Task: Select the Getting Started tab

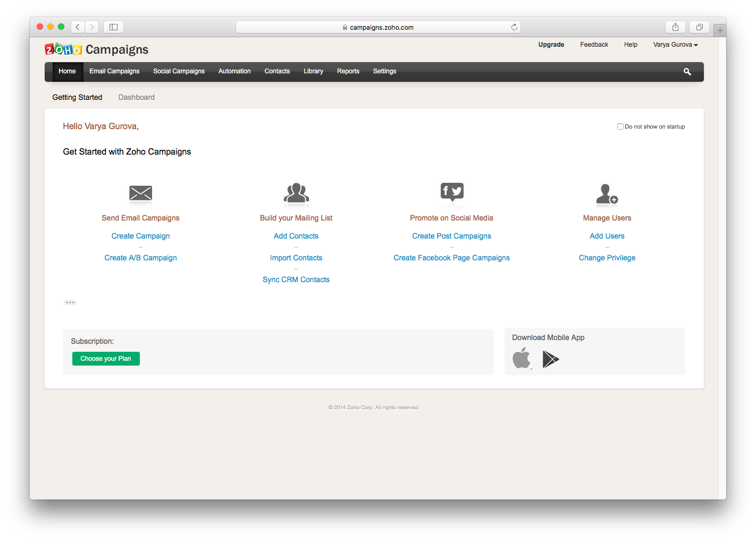Action: pos(77,97)
